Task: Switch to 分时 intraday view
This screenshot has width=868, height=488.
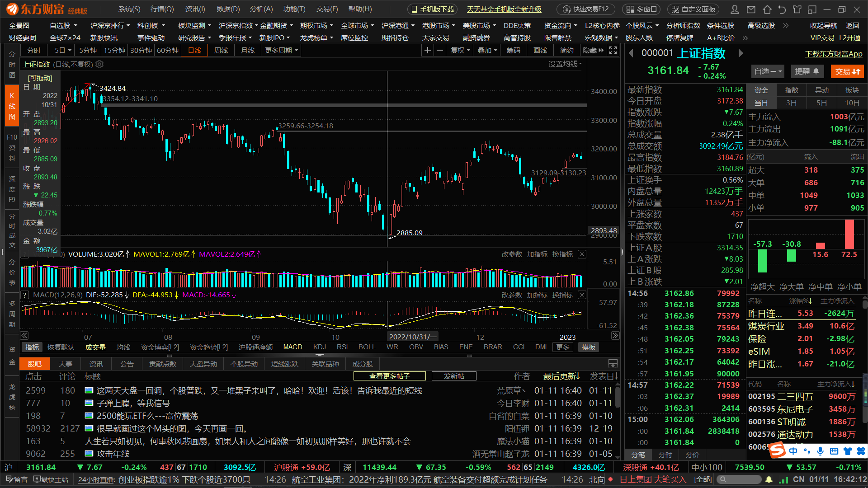Action: pyautogui.click(x=34, y=50)
